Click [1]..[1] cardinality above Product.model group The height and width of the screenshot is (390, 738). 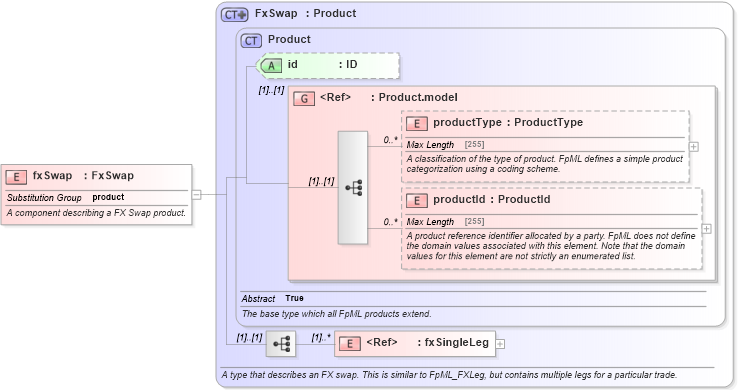pos(271,90)
